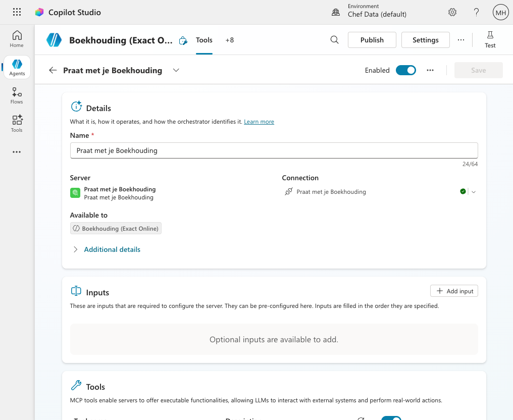The width and height of the screenshot is (513, 420).
Task: Select the Tools tab
Action: pos(204,40)
